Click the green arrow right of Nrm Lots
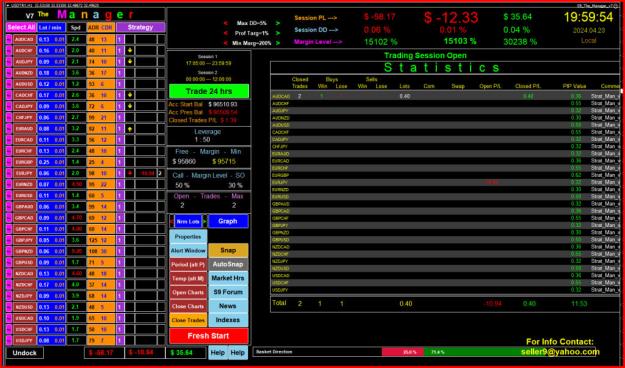Screen dimensions: 625x368 pos(205,221)
